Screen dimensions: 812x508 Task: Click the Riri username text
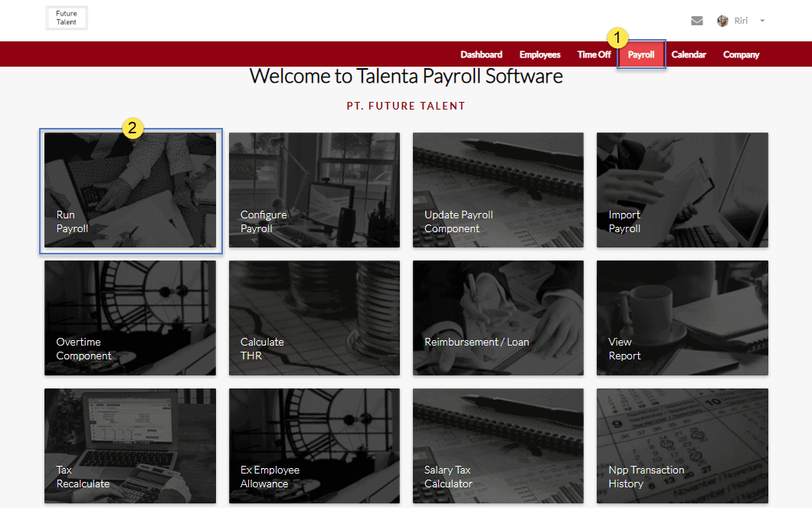[x=741, y=21]
